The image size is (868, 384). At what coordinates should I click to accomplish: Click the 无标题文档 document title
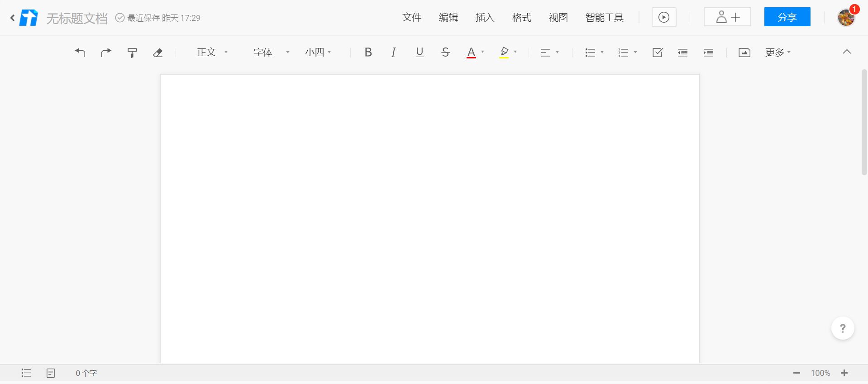coord(77,18)
